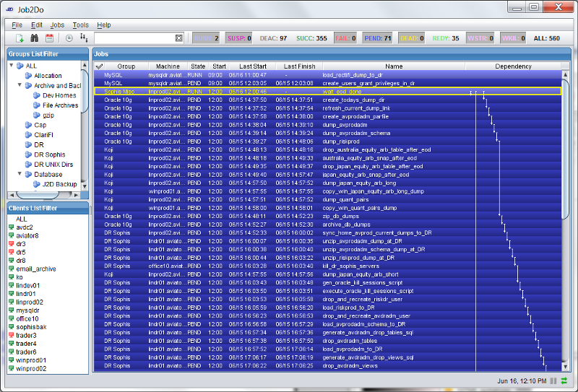Screen dimensions: 578x392
Task: Click the ALL: 560 jobs counter
Action: coord(547,38)
